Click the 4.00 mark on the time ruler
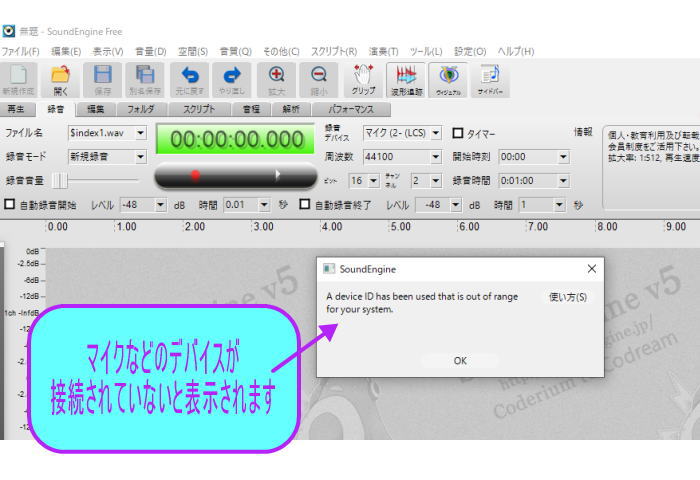Image resolution: width=700 pixels, height=480 pixels. pyautogui.click(x=332, y=227)
